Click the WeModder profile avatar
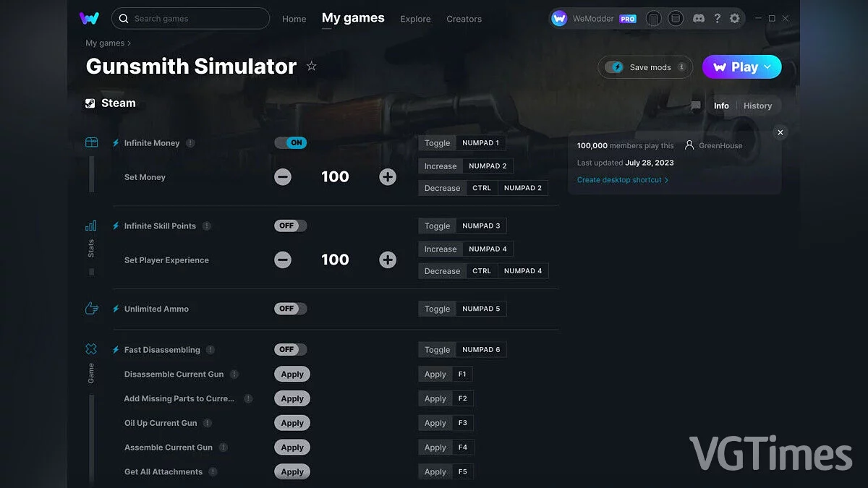Image resolution: width=868 pixels, height=488 pixels. 559,19
